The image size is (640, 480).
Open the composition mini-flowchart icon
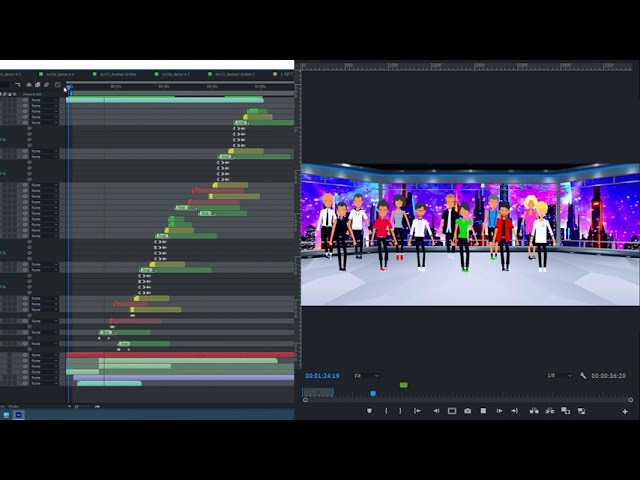18,85
